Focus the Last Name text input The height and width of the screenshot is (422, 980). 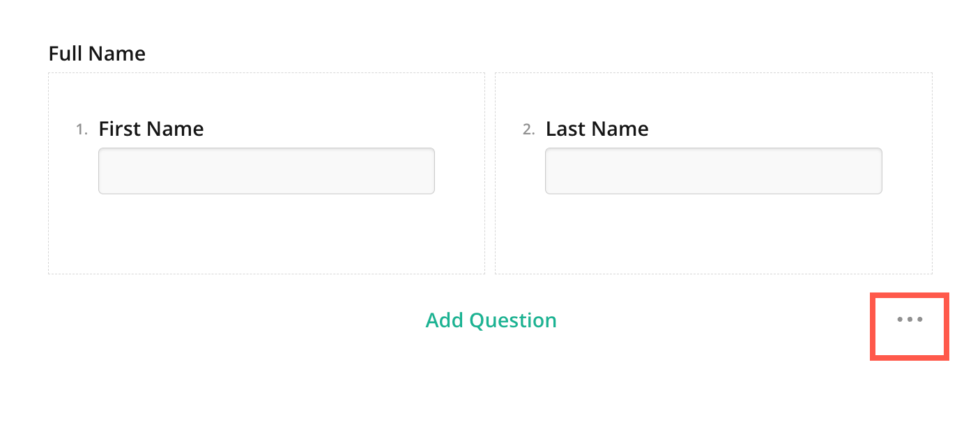click(713, 171)
